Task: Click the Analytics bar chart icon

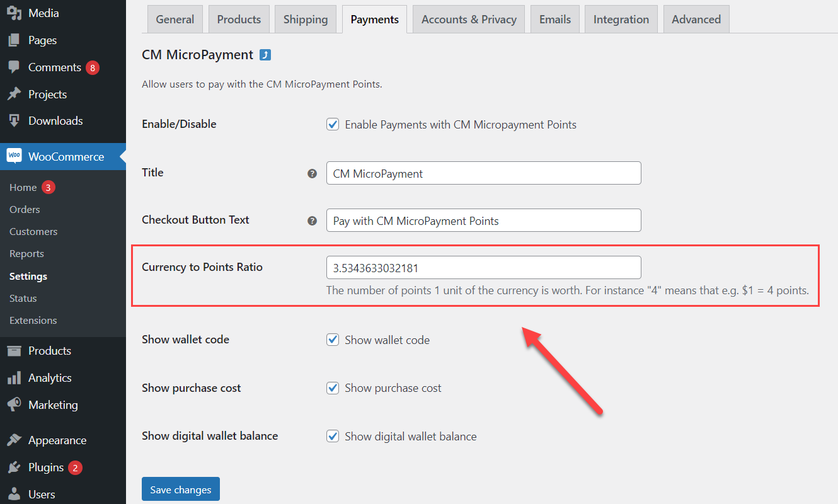Action: tap(14, 378)
